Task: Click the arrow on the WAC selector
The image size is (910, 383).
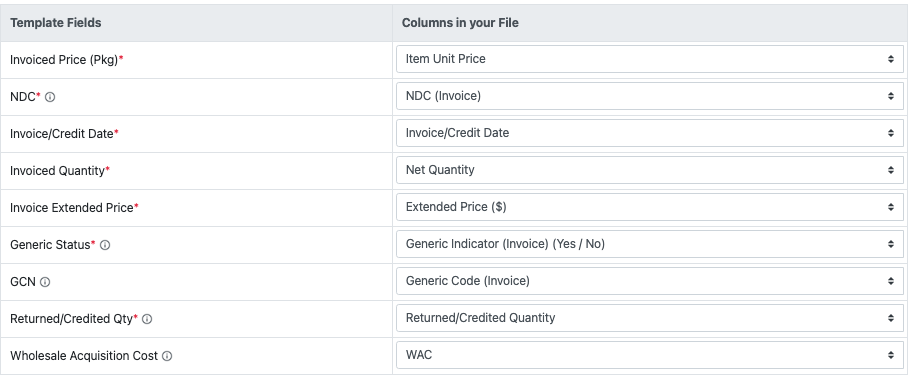Action: 890,355
